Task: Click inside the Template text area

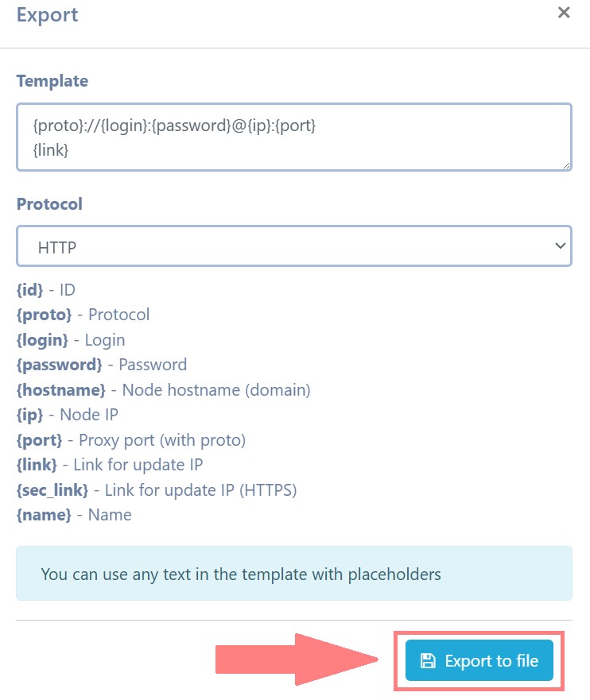Action: 294,135
